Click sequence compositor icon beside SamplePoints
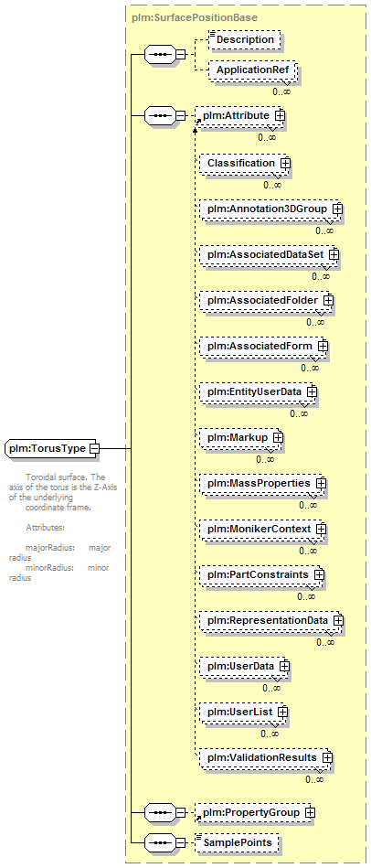 pyautogui.click(x=160, y=843)
